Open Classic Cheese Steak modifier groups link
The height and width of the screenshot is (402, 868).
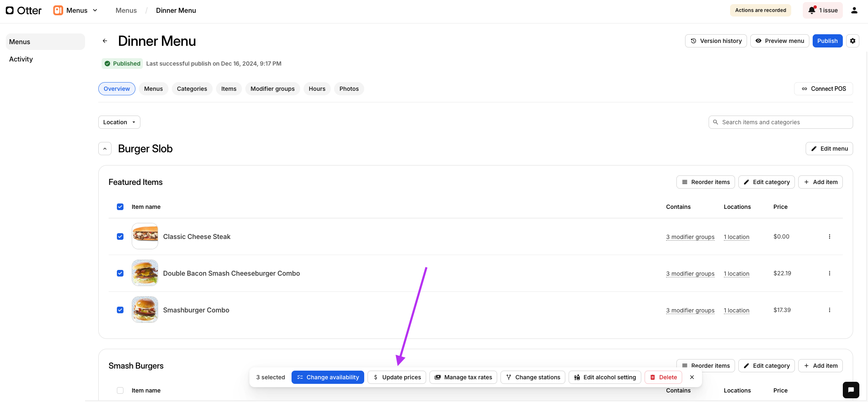[690, 237]
